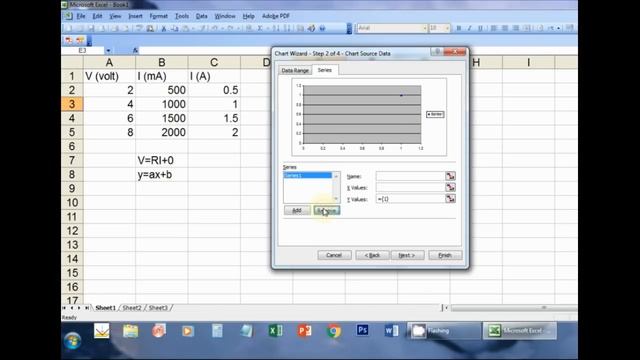Image resolution: width=640 pixels, height=360 pixels.
Task: Open the Tools menu
Action: 182,16
